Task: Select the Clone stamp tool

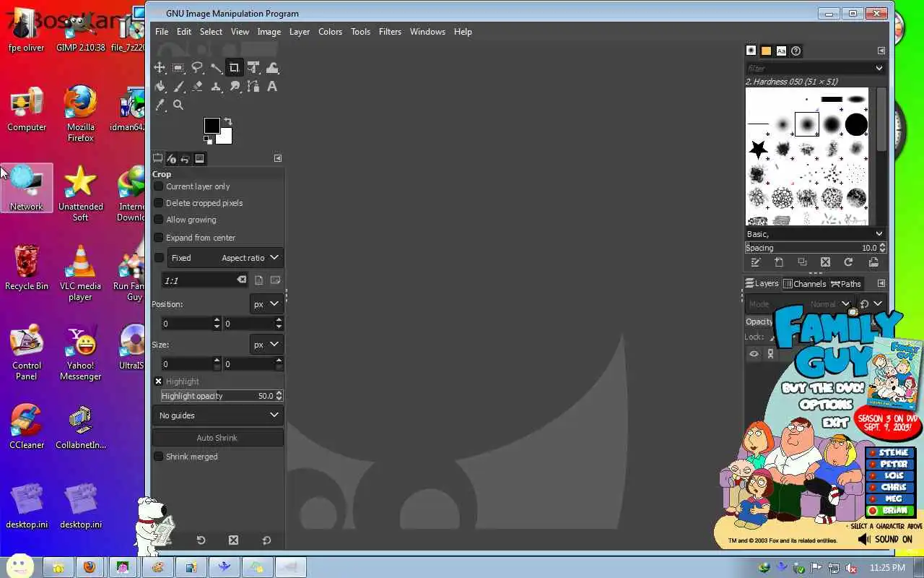Action: (216, 87)
